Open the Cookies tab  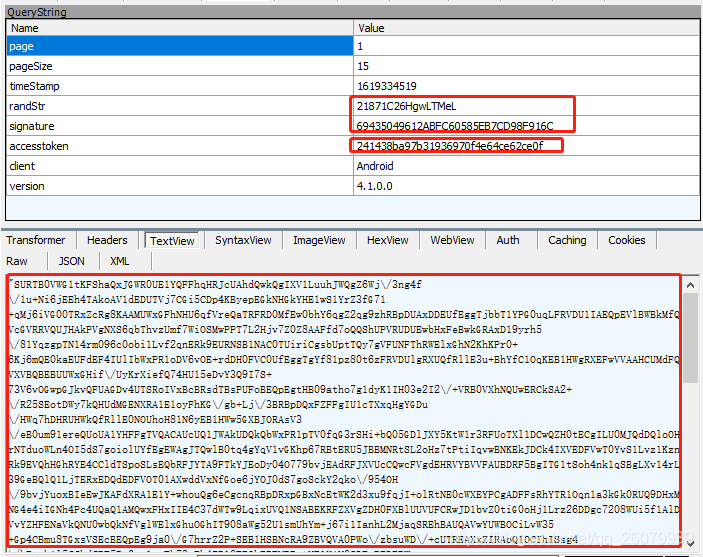pos(626,240)
